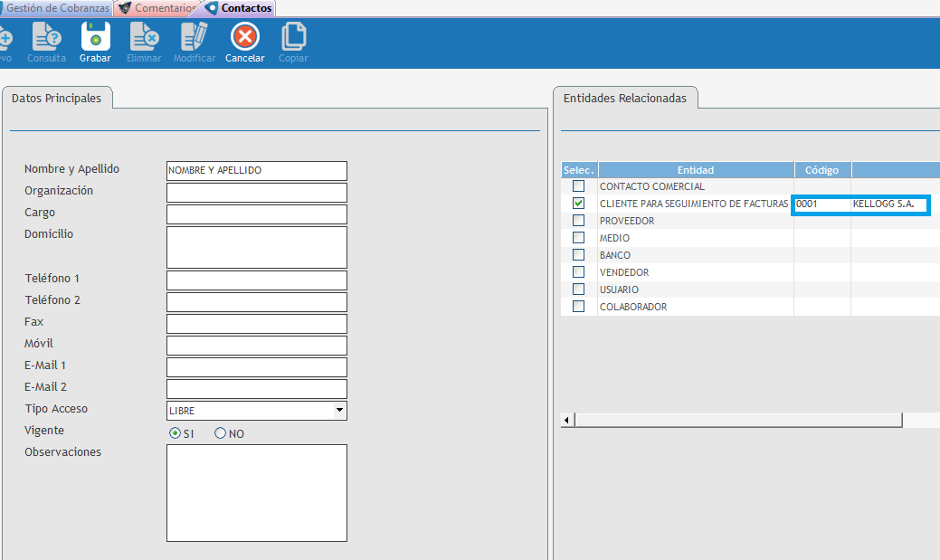Click the Entidad column header
This screenshot has height=560, width=940.
click(x=695, y=170)
